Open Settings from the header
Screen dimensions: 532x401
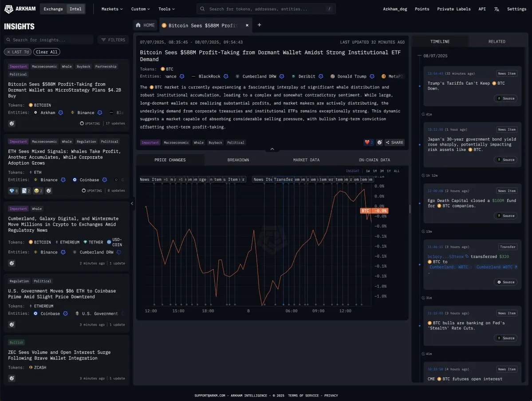(516, 9)
